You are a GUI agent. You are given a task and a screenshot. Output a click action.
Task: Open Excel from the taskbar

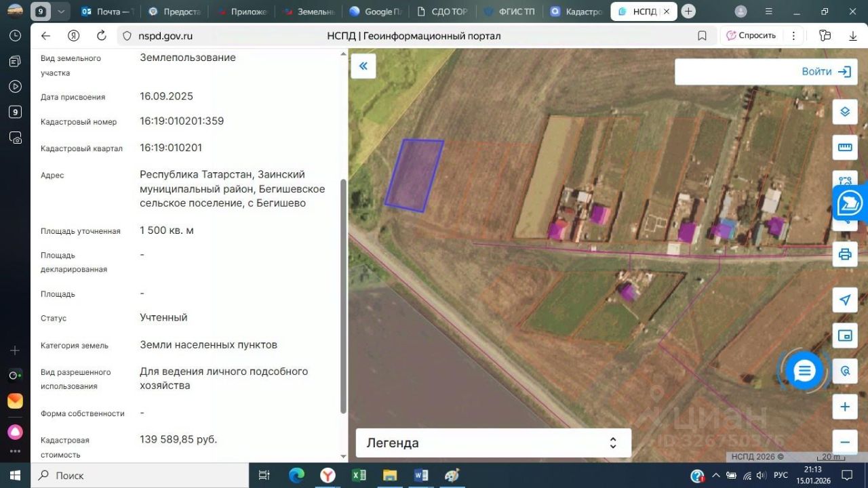[359, 475]
